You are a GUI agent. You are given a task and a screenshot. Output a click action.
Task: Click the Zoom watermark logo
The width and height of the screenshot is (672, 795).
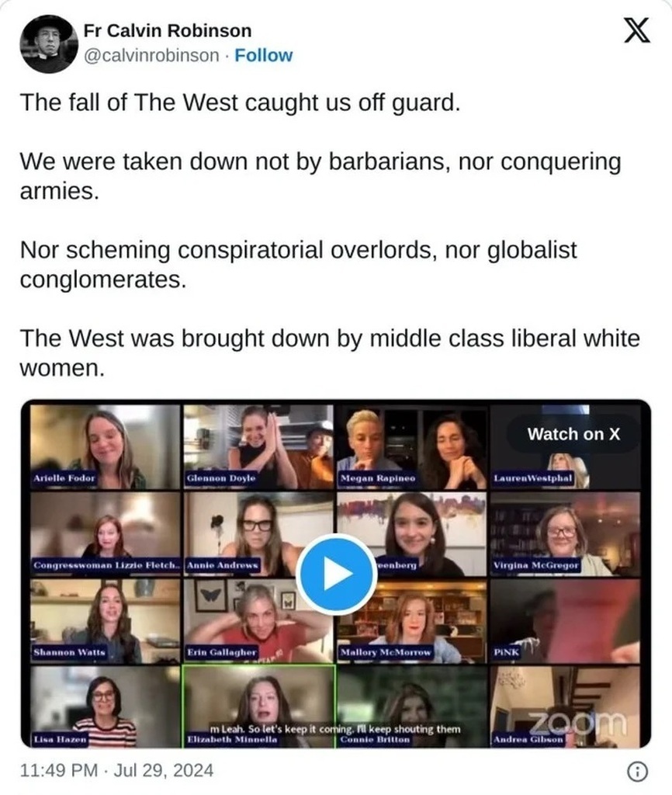578,724
